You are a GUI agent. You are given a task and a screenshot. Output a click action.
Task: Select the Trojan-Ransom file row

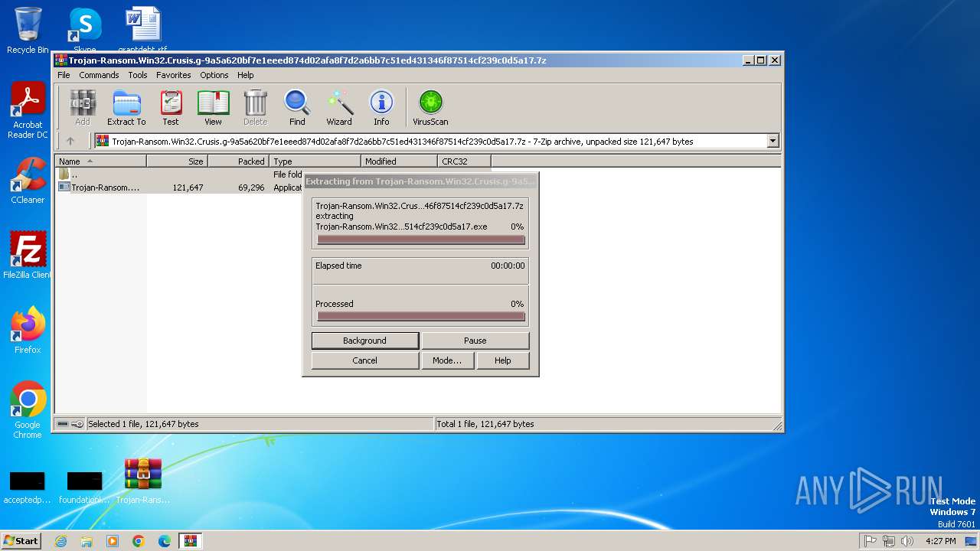180,187
